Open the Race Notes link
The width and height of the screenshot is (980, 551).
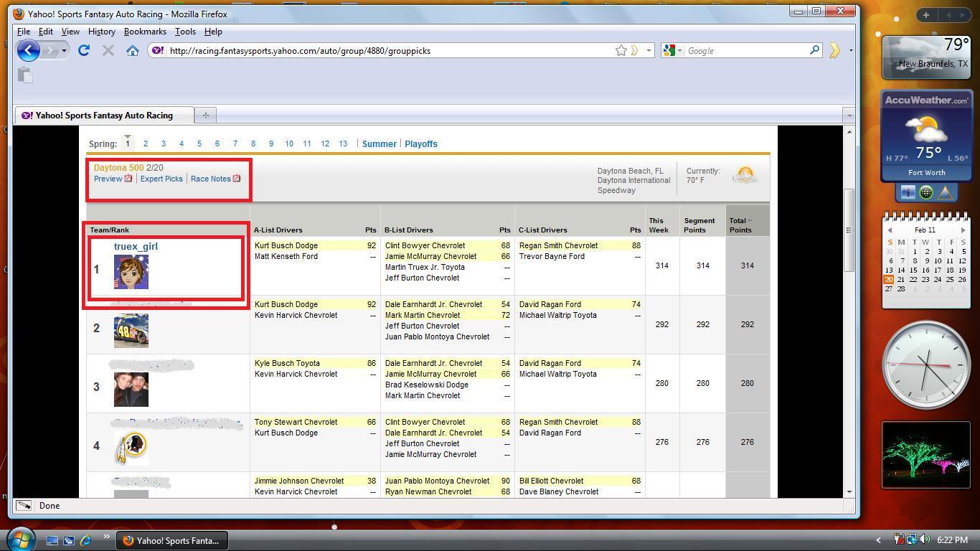[x=210, y=179]
